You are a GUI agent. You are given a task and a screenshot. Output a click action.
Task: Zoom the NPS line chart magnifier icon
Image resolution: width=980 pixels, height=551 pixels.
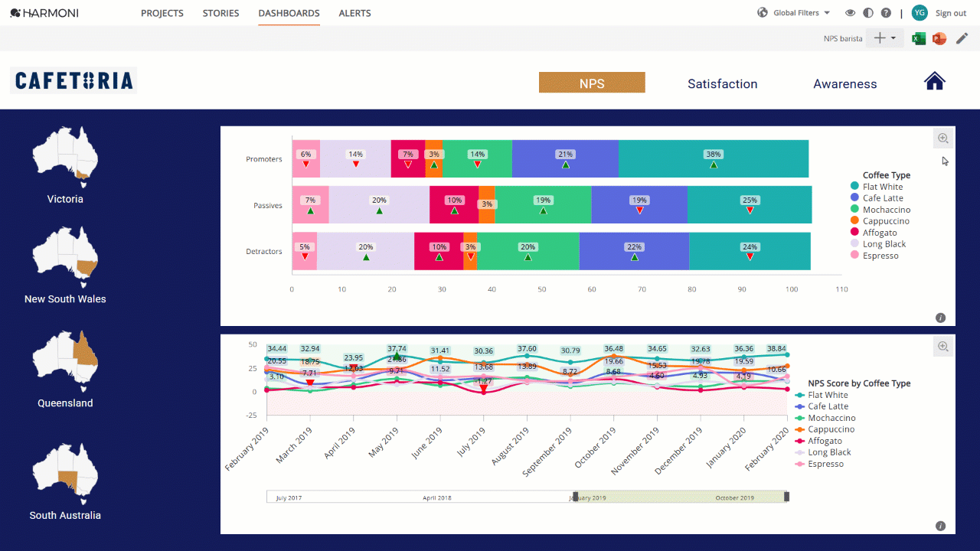click(x=943, y=347)
